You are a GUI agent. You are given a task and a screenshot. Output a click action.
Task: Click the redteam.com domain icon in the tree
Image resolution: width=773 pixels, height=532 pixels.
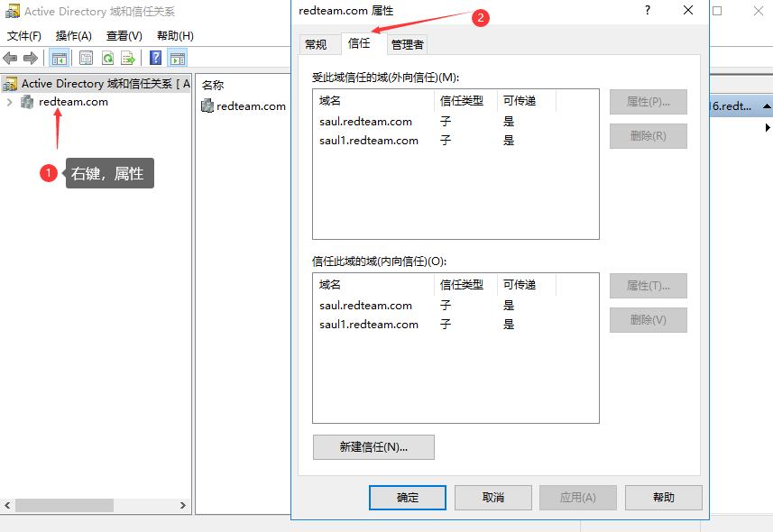tap(27, 102)
